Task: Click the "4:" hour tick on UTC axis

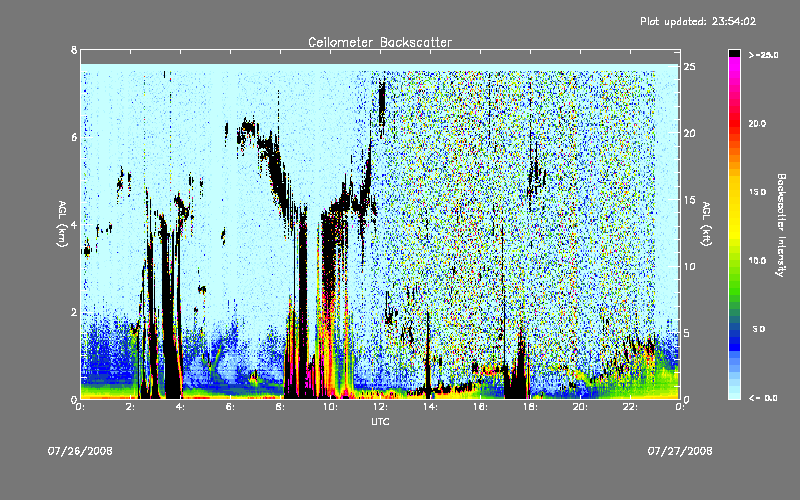Action: (181, 407)
